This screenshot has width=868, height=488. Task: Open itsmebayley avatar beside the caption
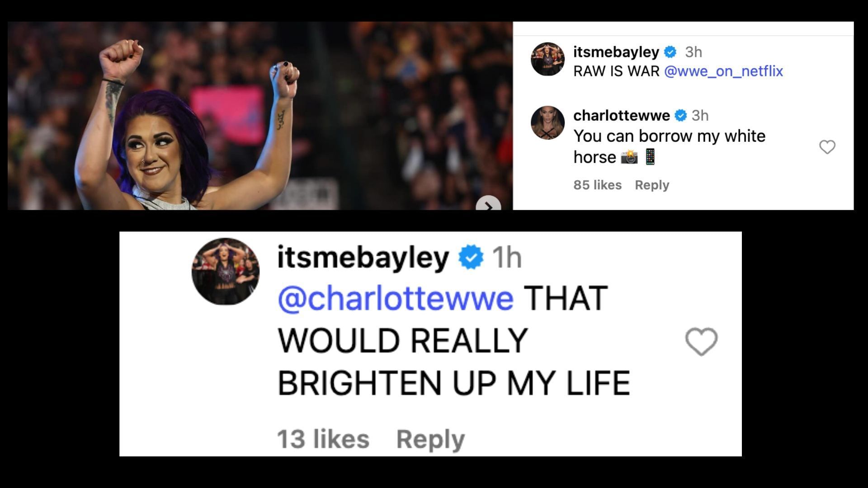pos(547,59)
